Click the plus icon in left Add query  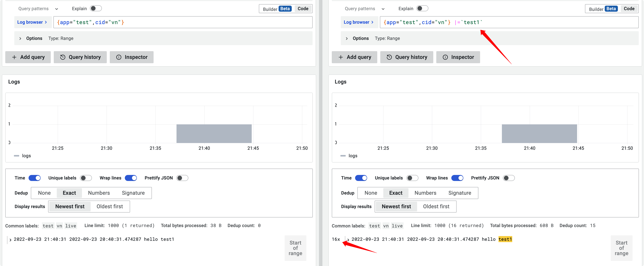tap(14, 57)
